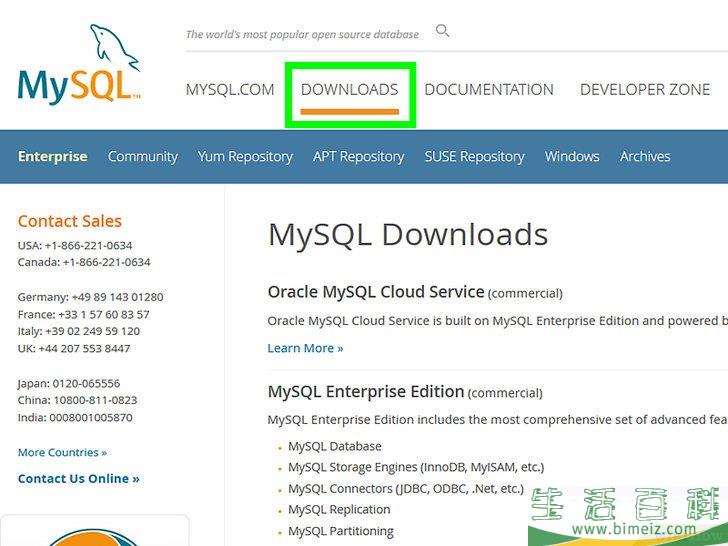Select the Enterprise sub-tab
This screenshot has width=728, height=546.
[x=52, y=156]
